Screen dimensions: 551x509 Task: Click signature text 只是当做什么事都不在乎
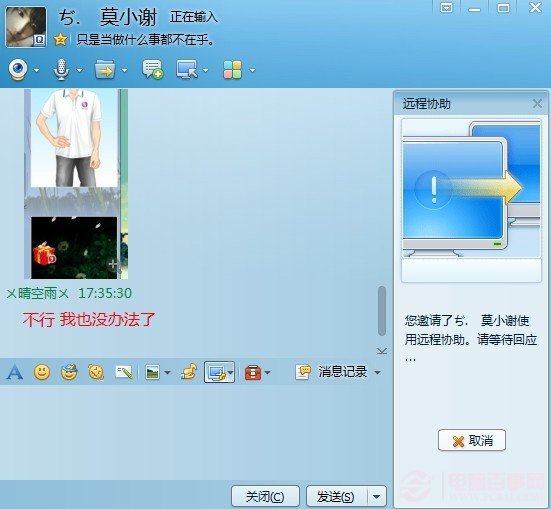point(145,40)
